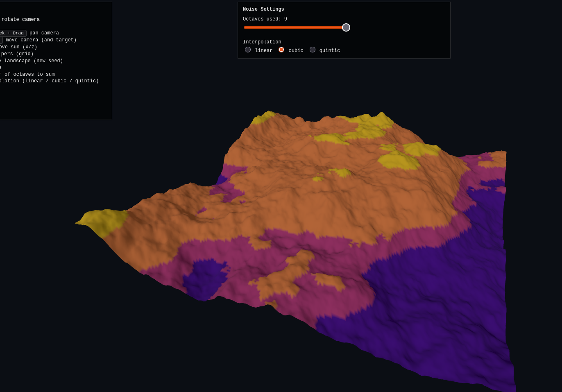Click the "linear" text label

tap(263, 51)
